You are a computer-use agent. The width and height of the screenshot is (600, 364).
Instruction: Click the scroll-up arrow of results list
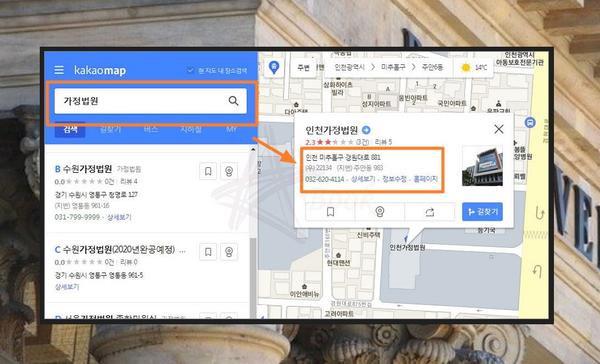pos(253,150)
